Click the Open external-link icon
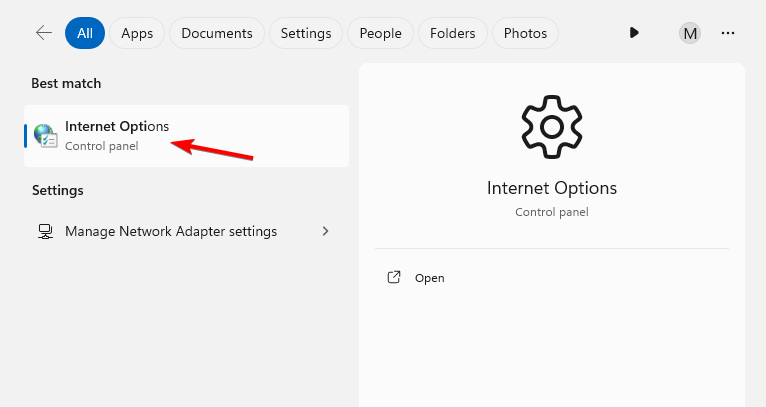This screenshot has height=407, width=766. (394, 278)
